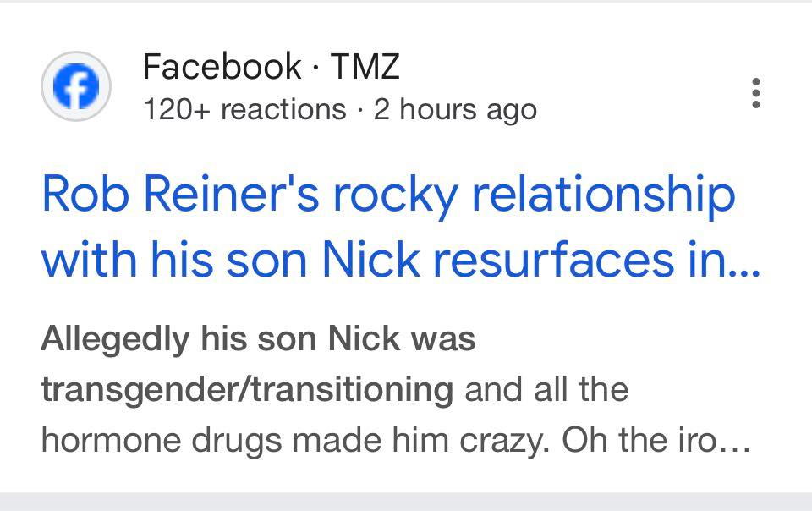Click the word 'Nick' in the blue headline
The width and height of the screenshot is (812, 511).
coord(359,262)
